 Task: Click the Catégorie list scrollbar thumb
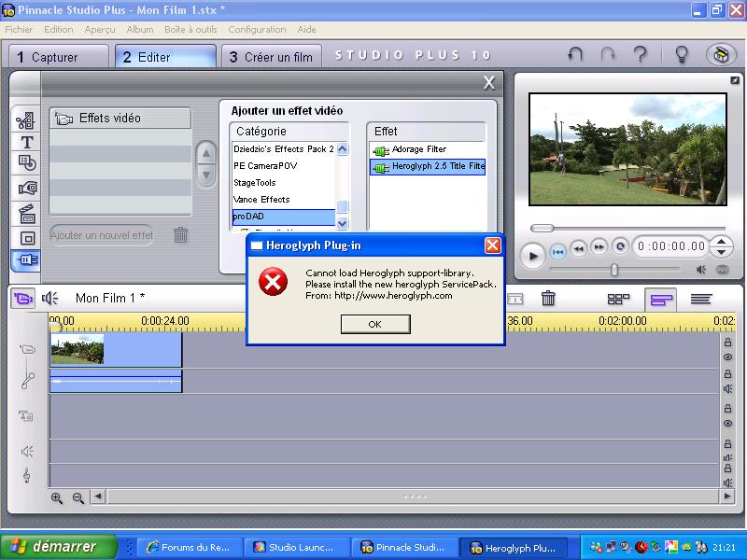point(342,206)
